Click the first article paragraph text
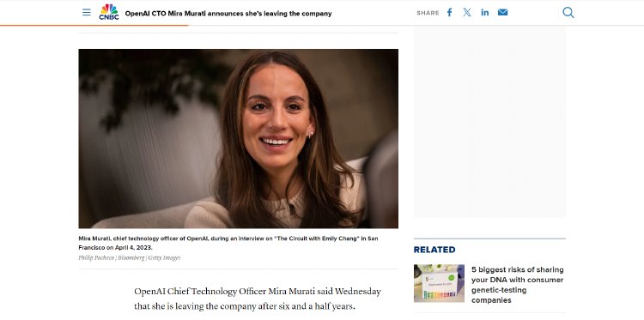Viewport: 644px width, 320px height. [x=258, y=299]
